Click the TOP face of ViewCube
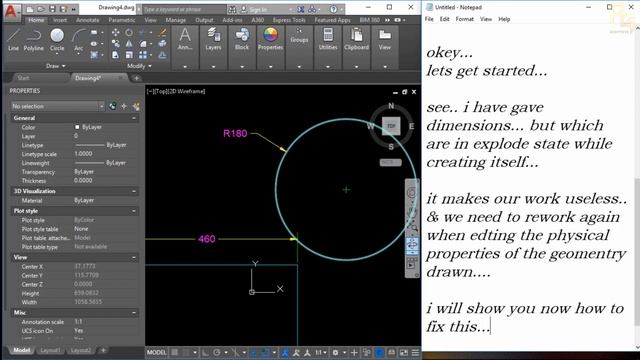This screenshot has width=640, height=360. click(x=391, y=126)
